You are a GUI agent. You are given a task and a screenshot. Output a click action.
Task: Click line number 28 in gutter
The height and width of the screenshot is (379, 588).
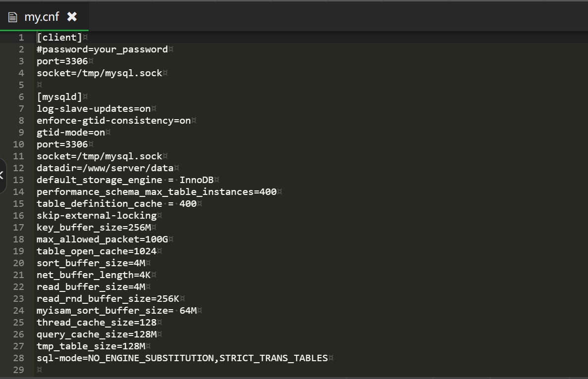(x=18, y=358)
